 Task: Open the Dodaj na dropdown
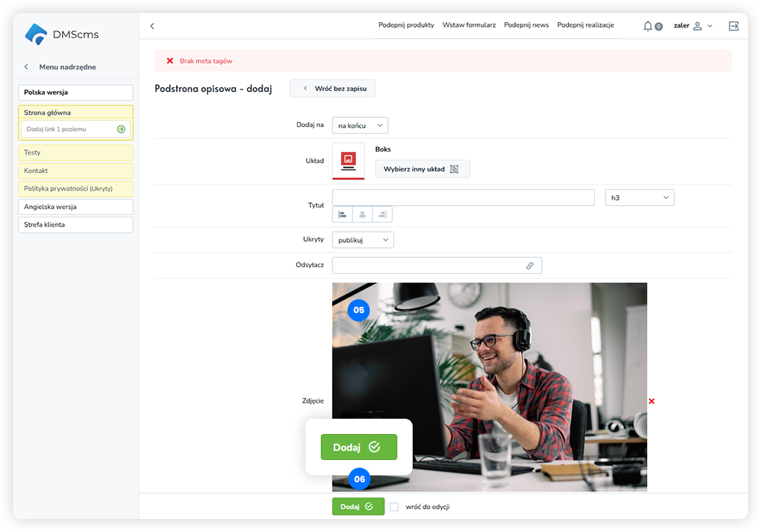click(360, 125)
